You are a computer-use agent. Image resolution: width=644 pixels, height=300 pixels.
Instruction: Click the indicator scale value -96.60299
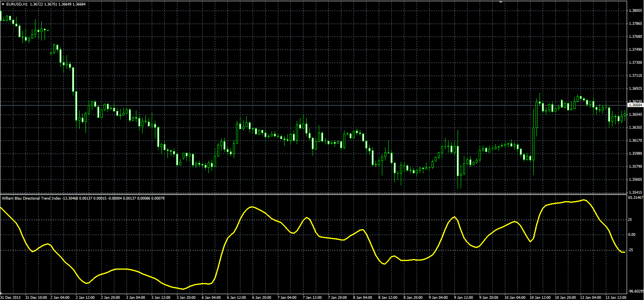(636, 291)
